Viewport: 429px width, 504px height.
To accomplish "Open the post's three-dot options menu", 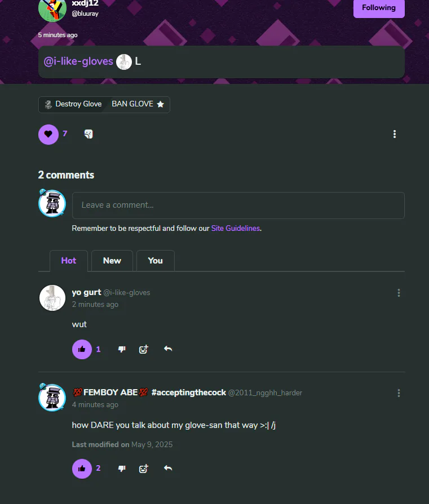I will tap(395, 134).
